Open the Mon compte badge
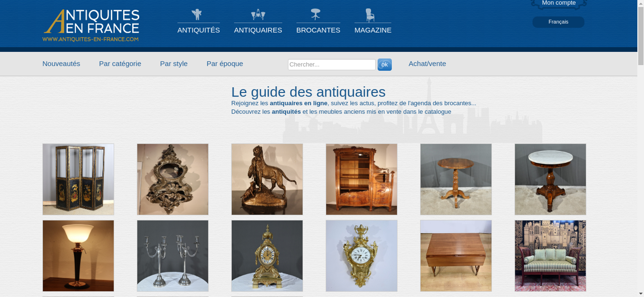The width and height of the screenshot is (644, 297). pyautogui.click(x=559, y=4)
